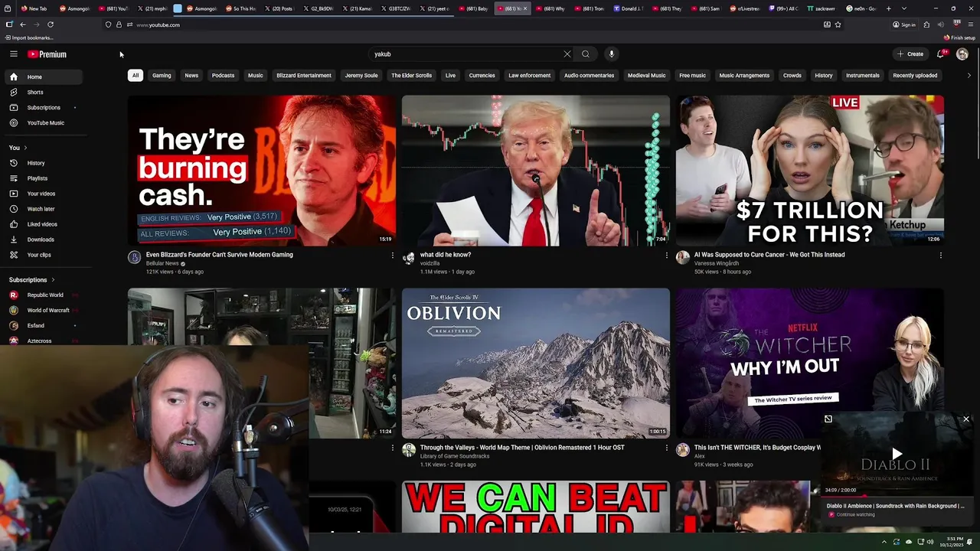Select the Recently uploaded chip
980x551 pixels.
[915, 75]
